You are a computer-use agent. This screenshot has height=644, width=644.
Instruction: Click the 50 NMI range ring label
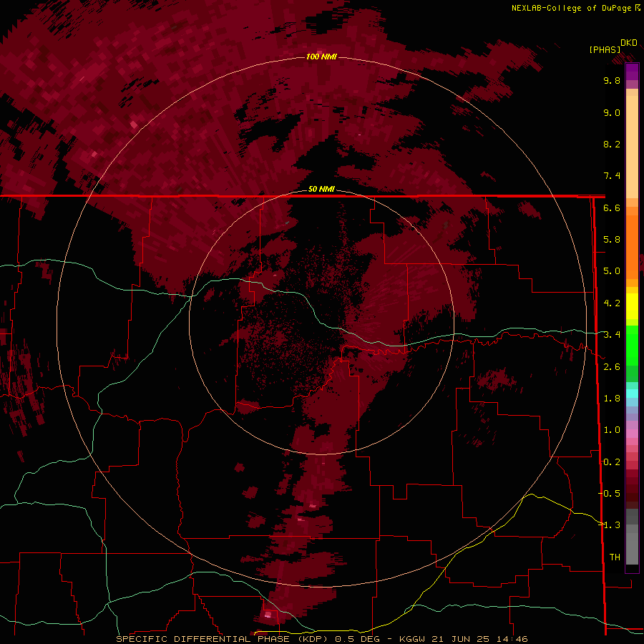tap(321, 189)
